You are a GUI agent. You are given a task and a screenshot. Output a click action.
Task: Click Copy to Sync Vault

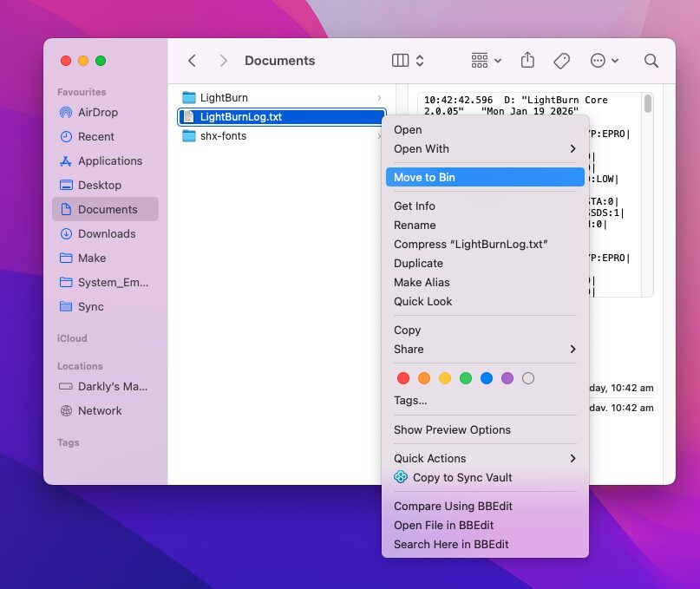coord(461,477)
